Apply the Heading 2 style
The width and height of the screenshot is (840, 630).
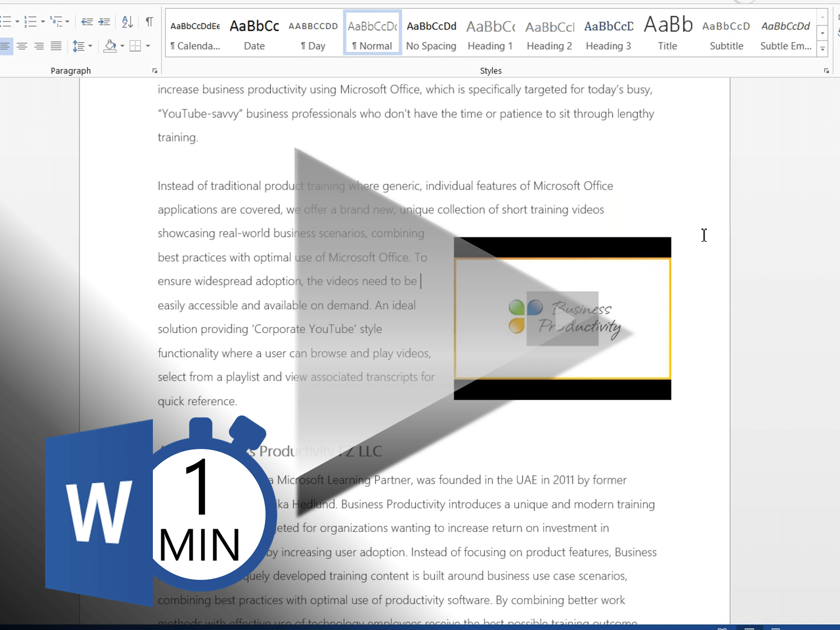pyautogui.click(x=549, y=34)
